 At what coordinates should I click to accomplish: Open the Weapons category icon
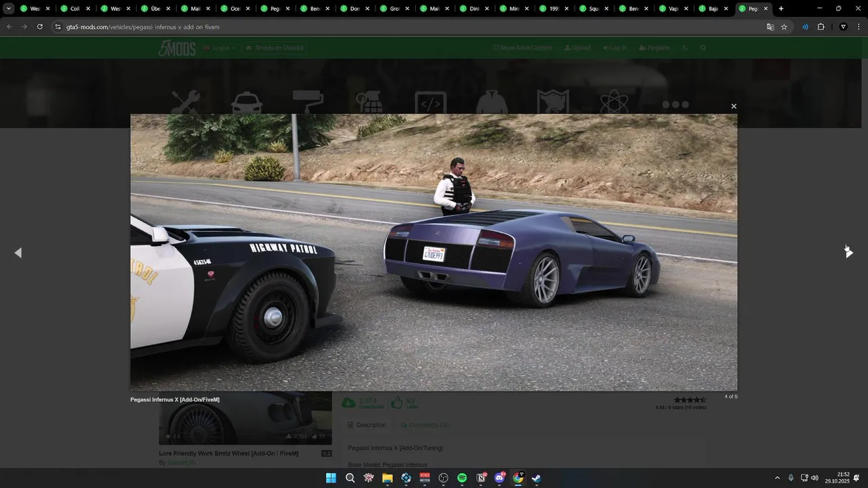pyautogui.click(x=370, y=102)
